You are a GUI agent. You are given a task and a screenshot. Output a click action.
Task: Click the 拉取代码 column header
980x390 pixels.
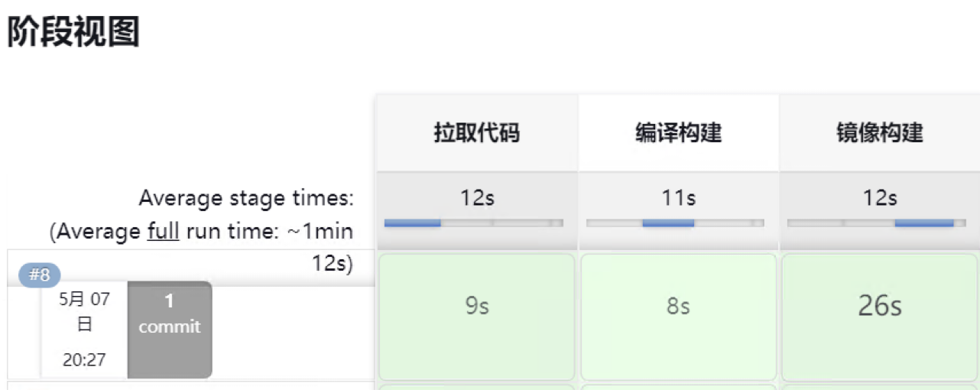click(477, 133)
